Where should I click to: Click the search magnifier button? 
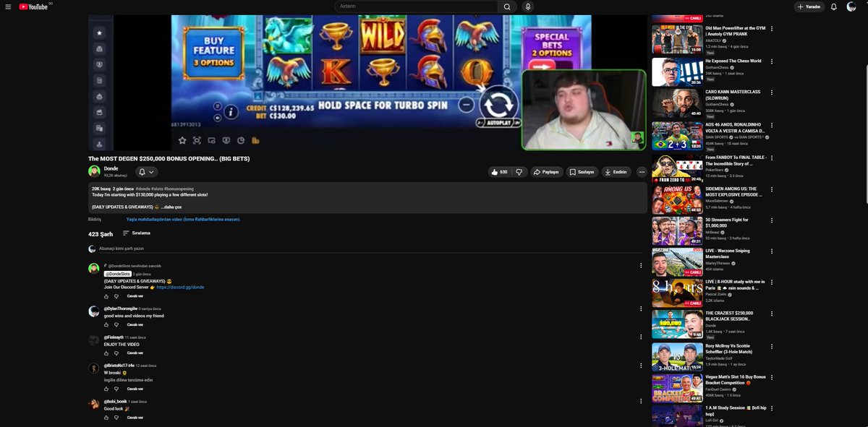pyautogui.click(x=507, y=7)
